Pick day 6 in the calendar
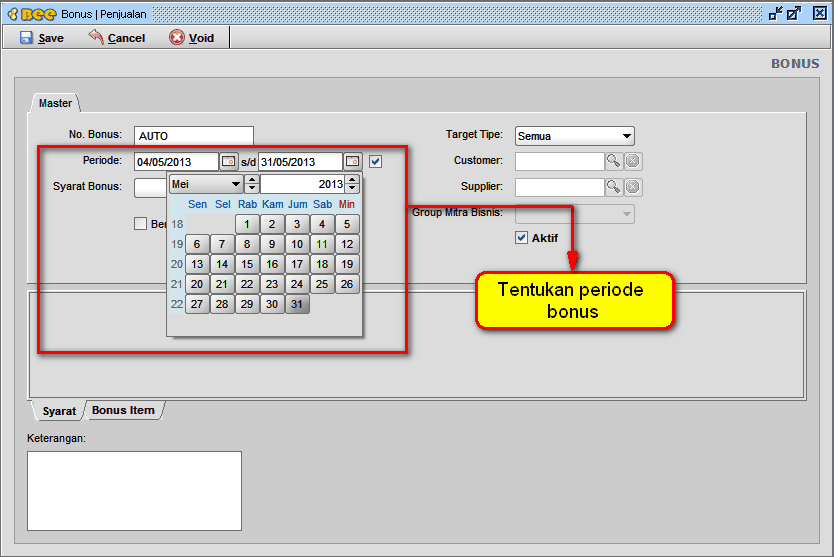Screen dimensions: 834x557 pyautogui.click(x=197, y=244)
